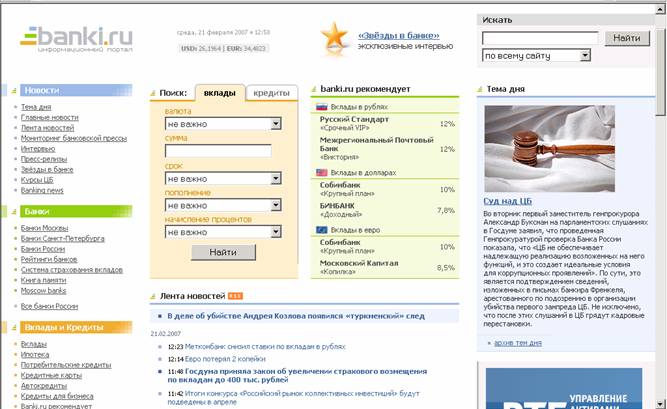Open the Банки section header

point(76,212)
